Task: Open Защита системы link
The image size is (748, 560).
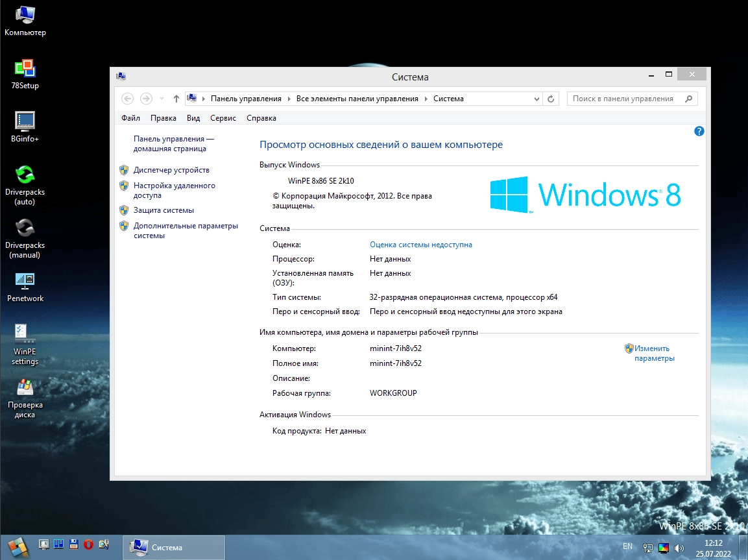Action: pyautogui.click(x=163, y=210)
